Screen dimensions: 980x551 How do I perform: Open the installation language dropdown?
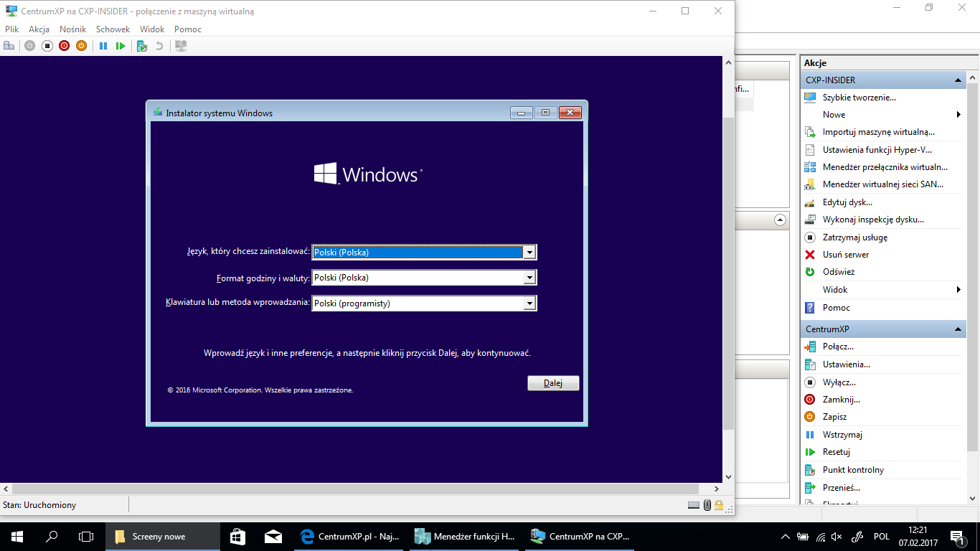click(529, 252)
